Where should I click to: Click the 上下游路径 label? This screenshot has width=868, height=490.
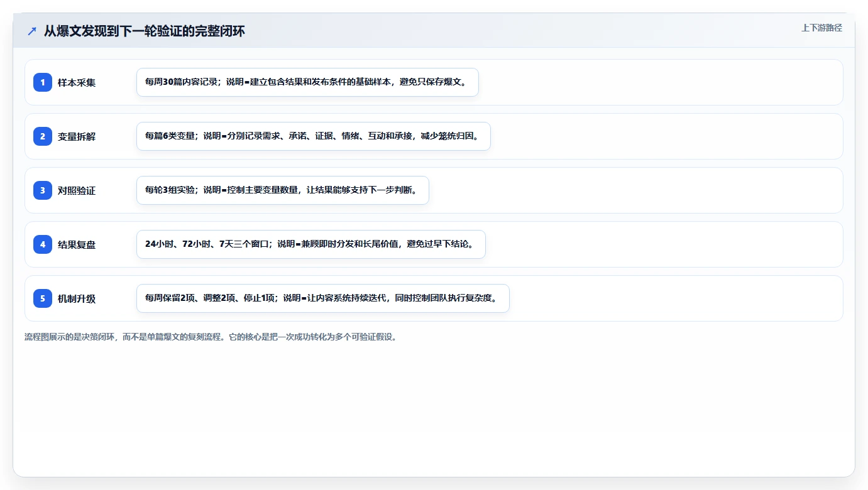tap(821, 28)
